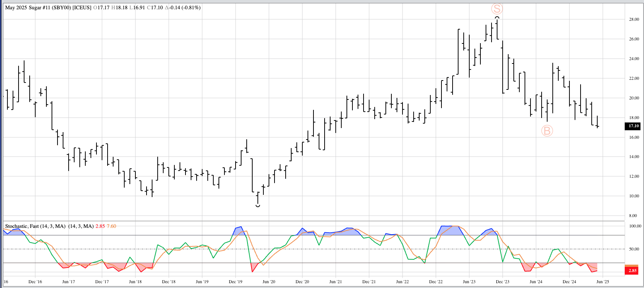Click the Jun '25 date axis label
This screenshot has width=644, height=288.
click(602, 282)
